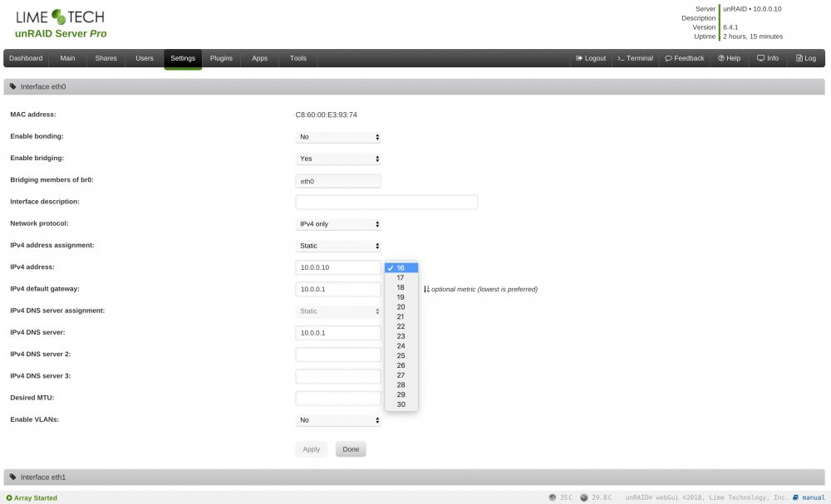Pick mask 20 from the list

tap(401, 307)
